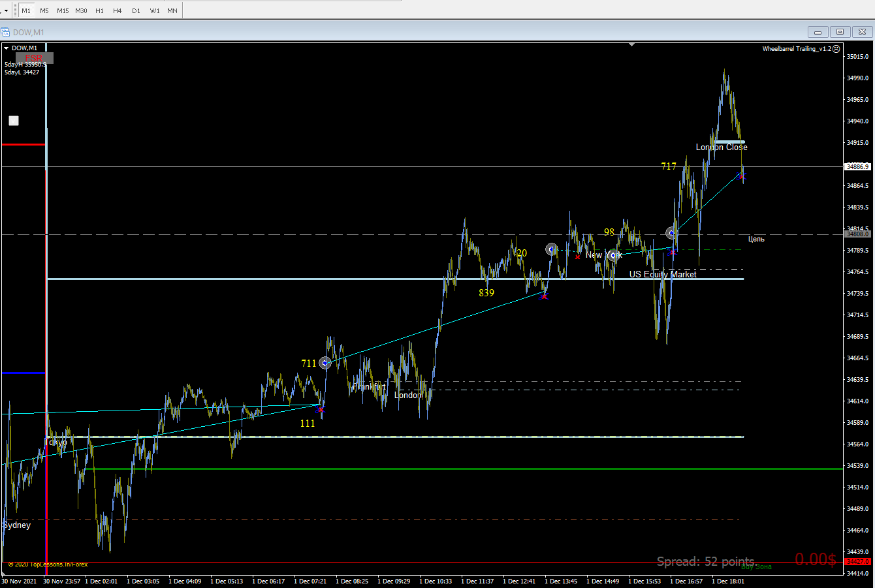875x588 pixels.
Task: Change chart period to H4
Action: coord(118,10)
